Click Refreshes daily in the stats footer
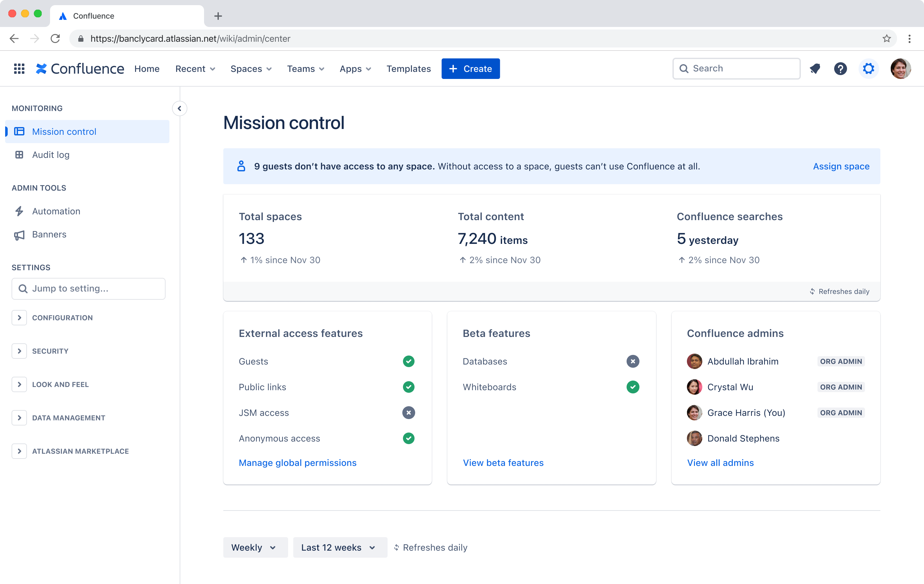 pos(840,291)
